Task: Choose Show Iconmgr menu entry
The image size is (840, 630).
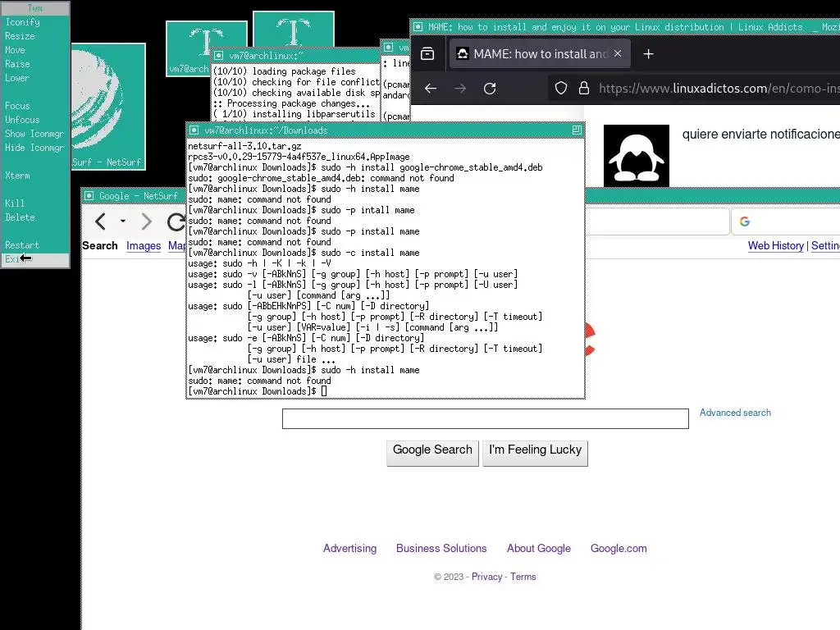Action: 34,134
